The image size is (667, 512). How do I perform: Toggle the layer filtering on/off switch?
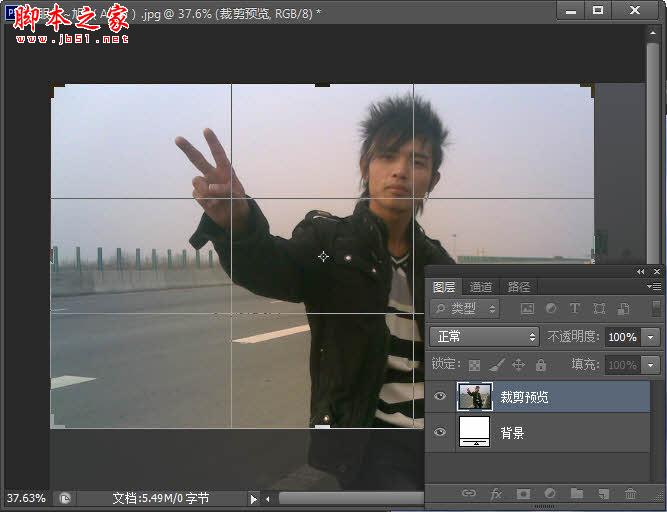pos(656,309)
